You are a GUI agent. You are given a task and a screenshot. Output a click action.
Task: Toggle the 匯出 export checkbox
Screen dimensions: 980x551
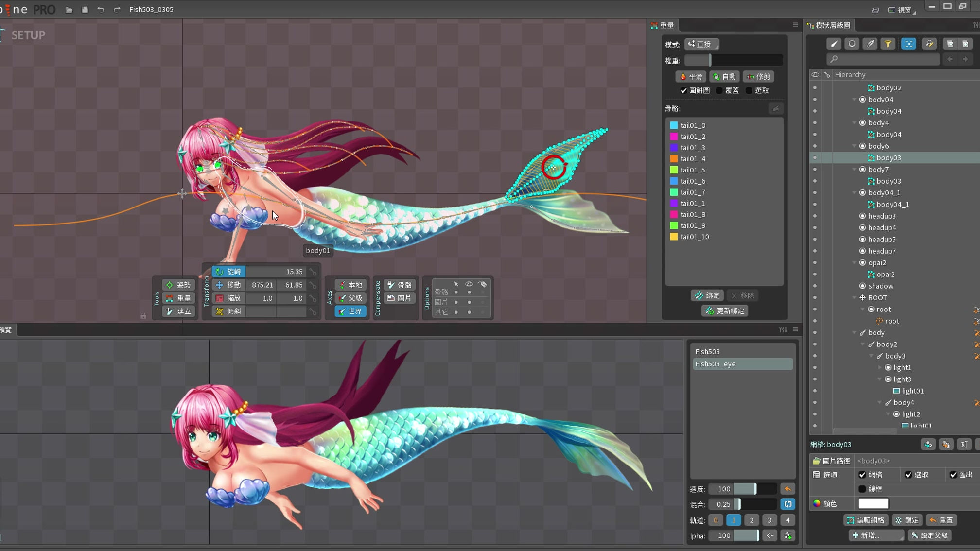coord(953,475)
